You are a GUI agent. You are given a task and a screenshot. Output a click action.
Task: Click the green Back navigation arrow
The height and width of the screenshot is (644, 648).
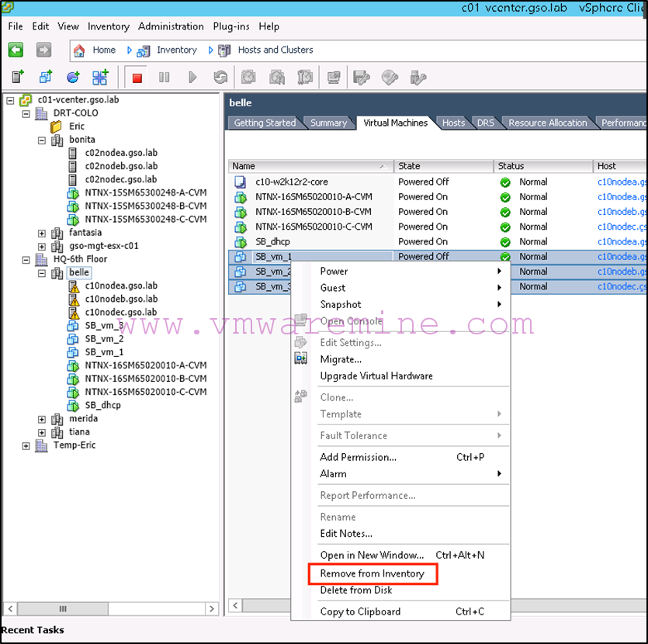[x=16, y=50]
